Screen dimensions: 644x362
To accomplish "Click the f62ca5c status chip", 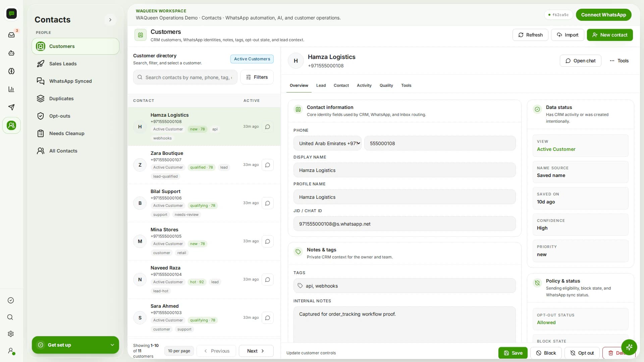I will pos(558,15).
